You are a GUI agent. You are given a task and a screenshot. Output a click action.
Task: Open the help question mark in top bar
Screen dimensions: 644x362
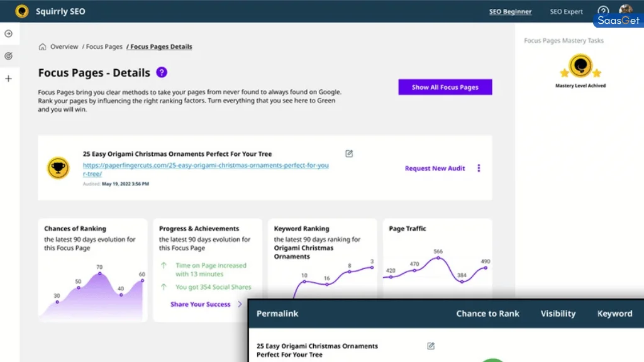603,11
